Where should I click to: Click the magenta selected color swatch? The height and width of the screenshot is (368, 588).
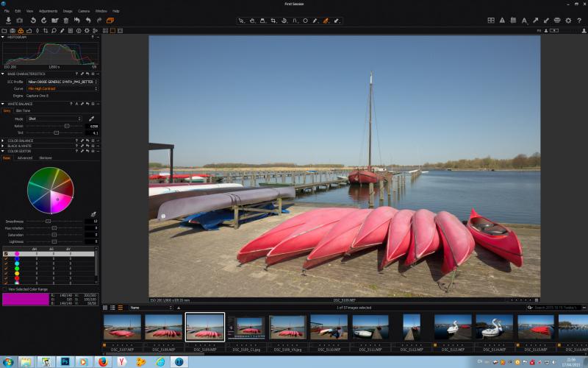click(x=26, y=300)
